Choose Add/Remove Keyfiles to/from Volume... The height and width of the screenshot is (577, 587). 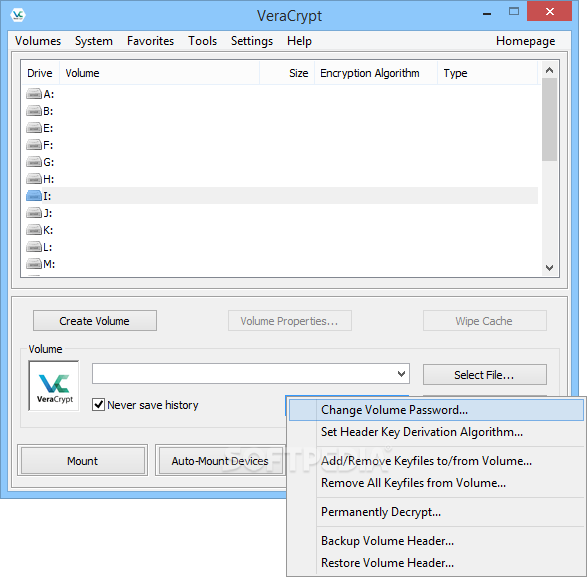coord(437,461)
